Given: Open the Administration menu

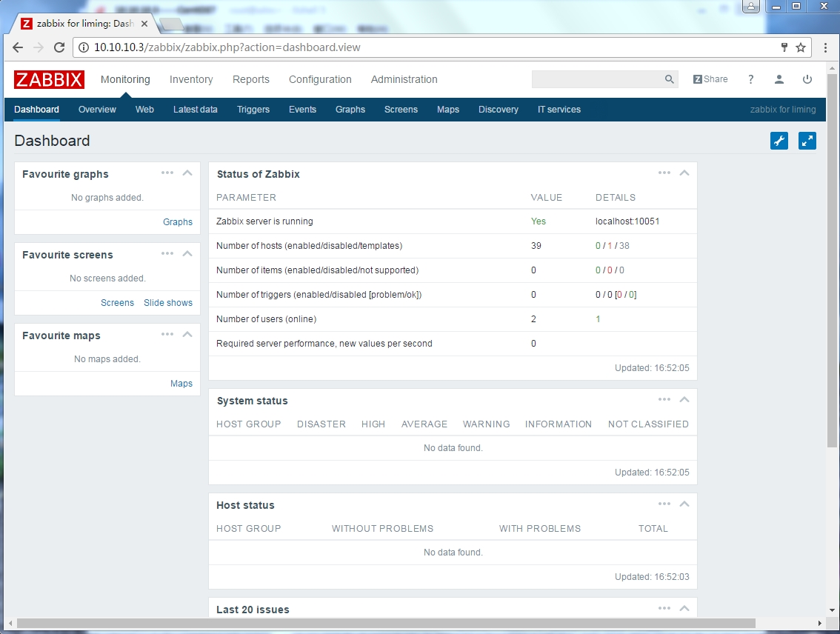Looking at the screenshot, I should point(404,79).
